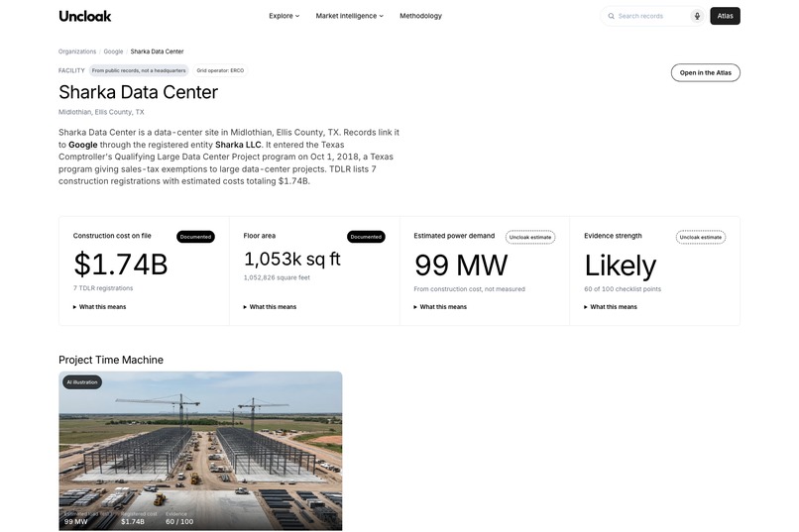Click the magnifier search icon
The image size is (799, 532).
[611, 16]
